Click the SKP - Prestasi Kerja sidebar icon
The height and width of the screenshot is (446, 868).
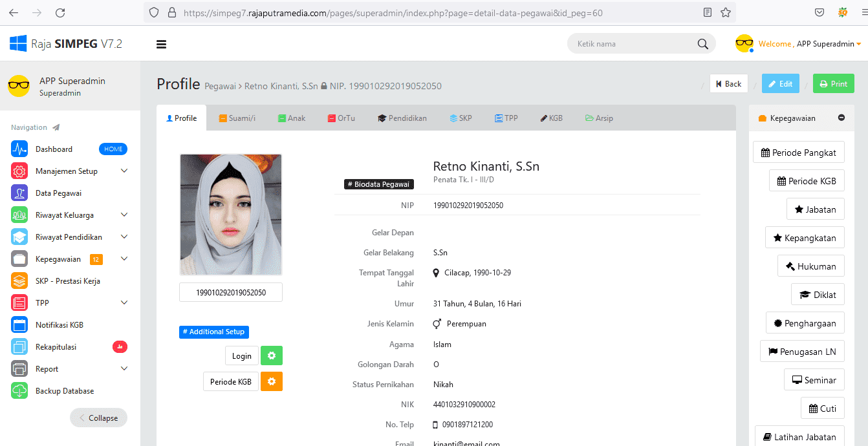[19, 280]
